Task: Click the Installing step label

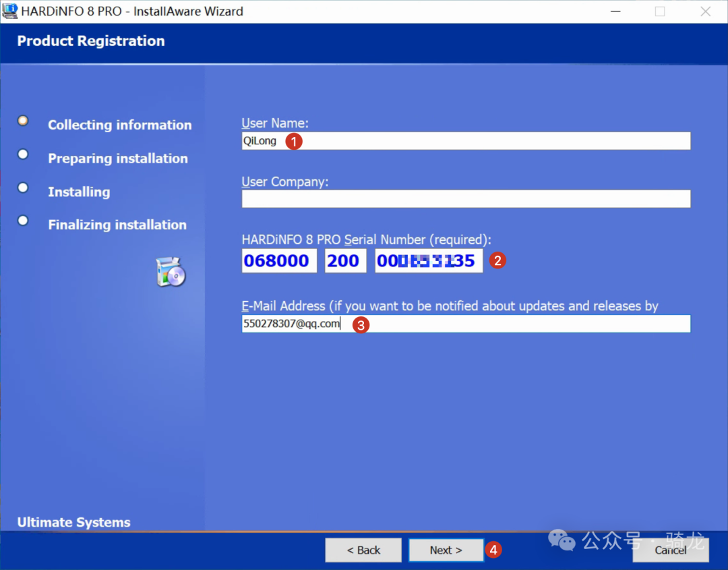Action: [x=79, y=192]
